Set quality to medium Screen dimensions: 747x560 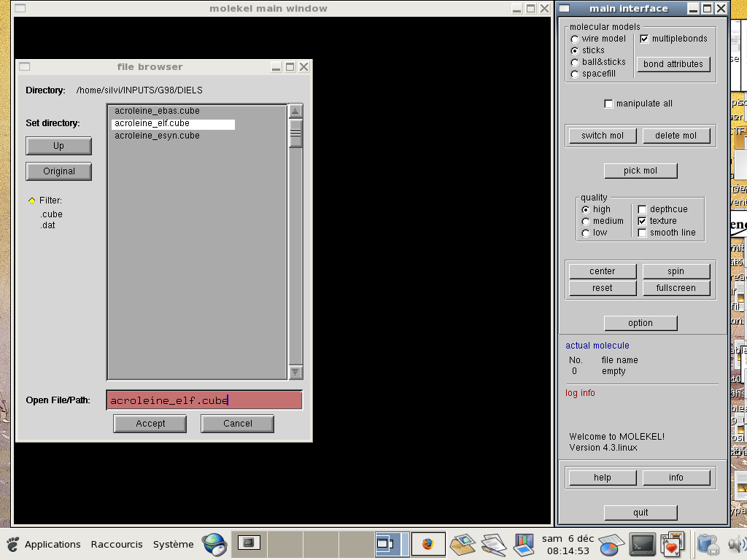click(x=586, y=222)
